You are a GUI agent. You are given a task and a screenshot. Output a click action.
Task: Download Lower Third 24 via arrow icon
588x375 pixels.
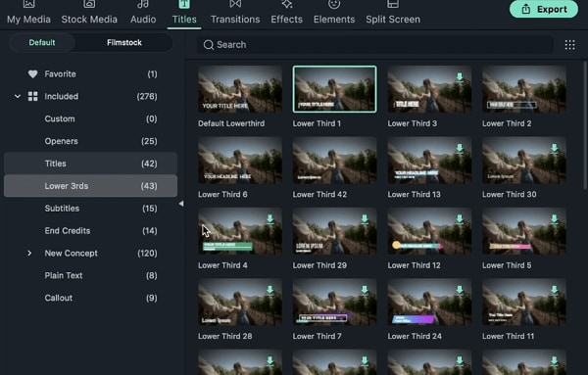(460, 290)
